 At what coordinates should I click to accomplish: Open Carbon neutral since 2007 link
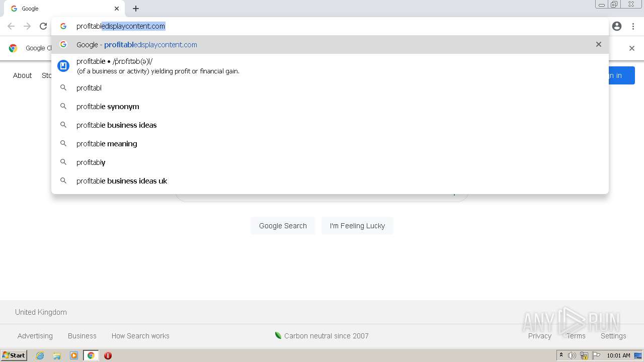[x=321, y=336]
